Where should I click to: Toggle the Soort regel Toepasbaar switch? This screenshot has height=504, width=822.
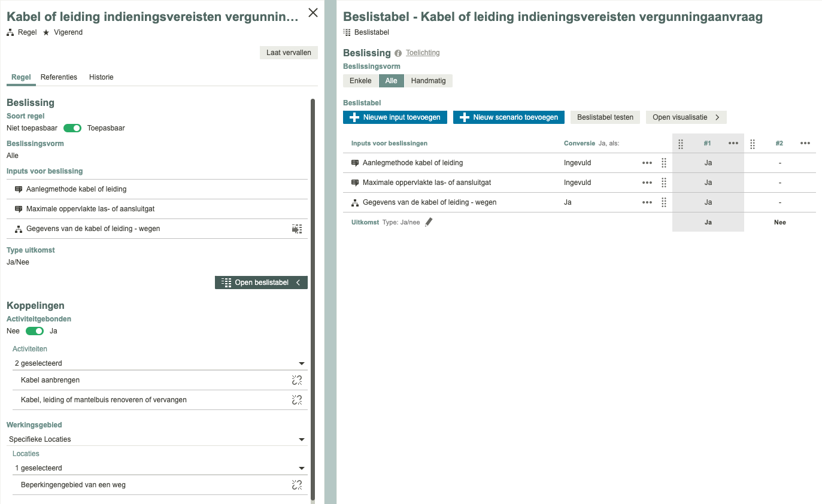tap(72, 128)
